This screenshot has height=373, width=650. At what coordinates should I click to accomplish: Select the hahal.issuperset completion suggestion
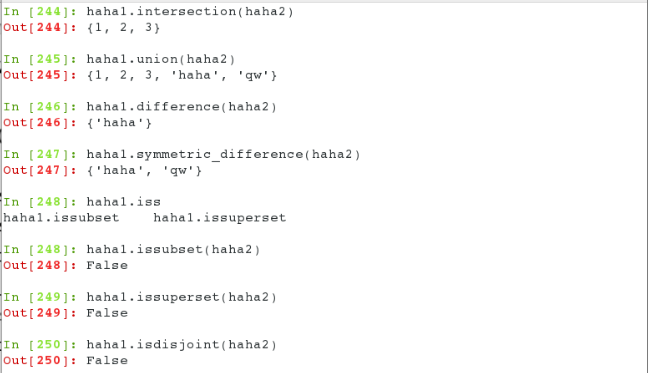coord(220,218)
